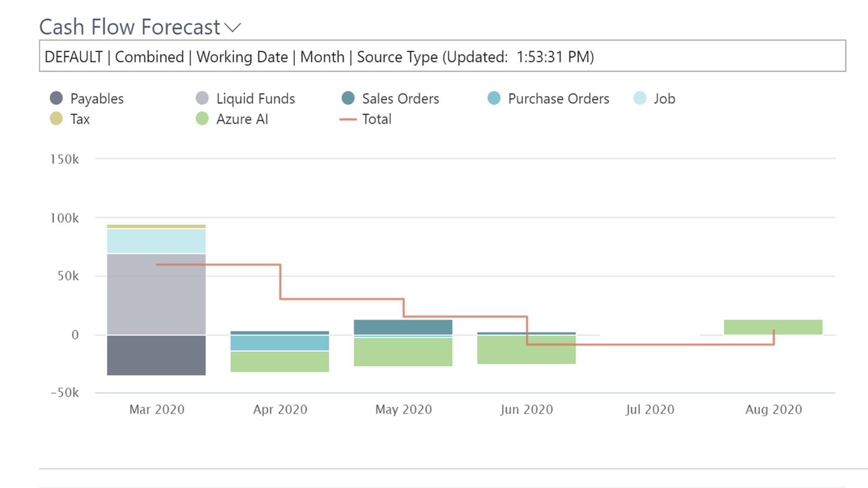This screenshot has height=488, width=868.
Task: Hide the Purchase Orders series in the legend
Action: coord(494,98)
